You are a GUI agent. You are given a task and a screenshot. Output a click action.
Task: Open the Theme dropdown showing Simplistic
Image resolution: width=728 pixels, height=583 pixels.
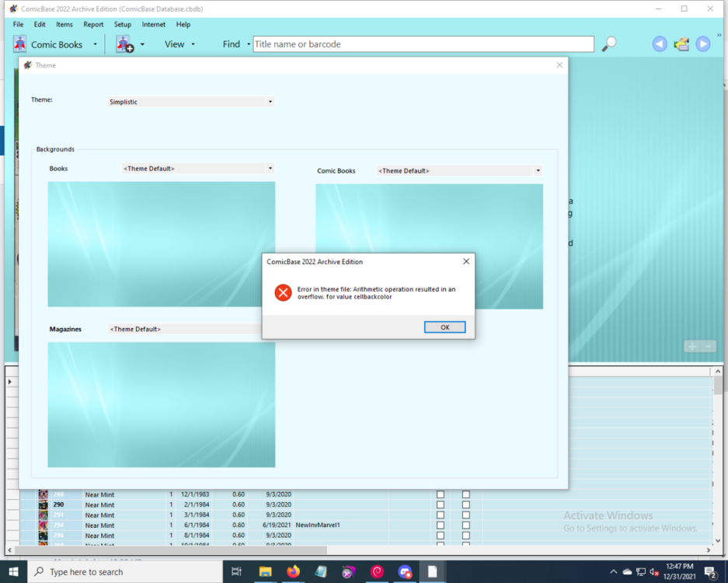click(x=191, y=102)
